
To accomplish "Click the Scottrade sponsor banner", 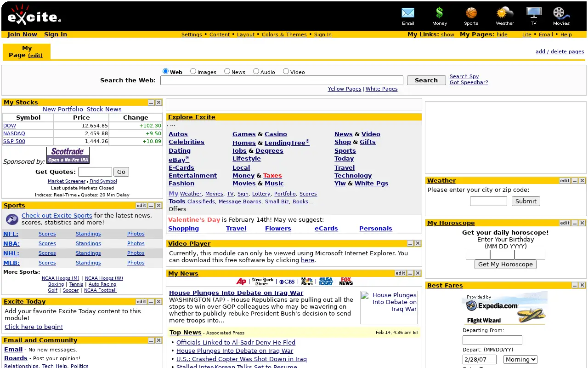I will [68, 155].
